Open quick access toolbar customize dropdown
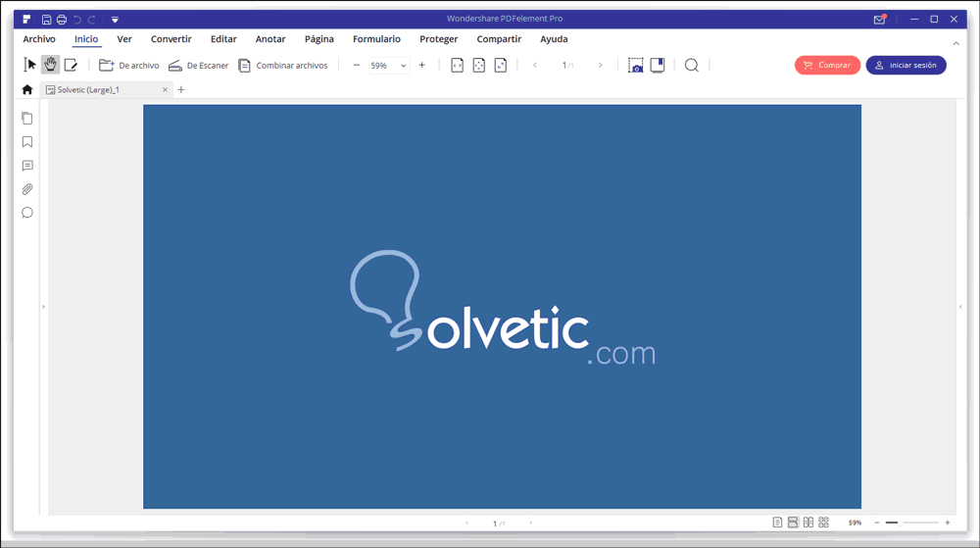Image resolution: width=980 pixels, height=548 pixels. tap(115, 20)
